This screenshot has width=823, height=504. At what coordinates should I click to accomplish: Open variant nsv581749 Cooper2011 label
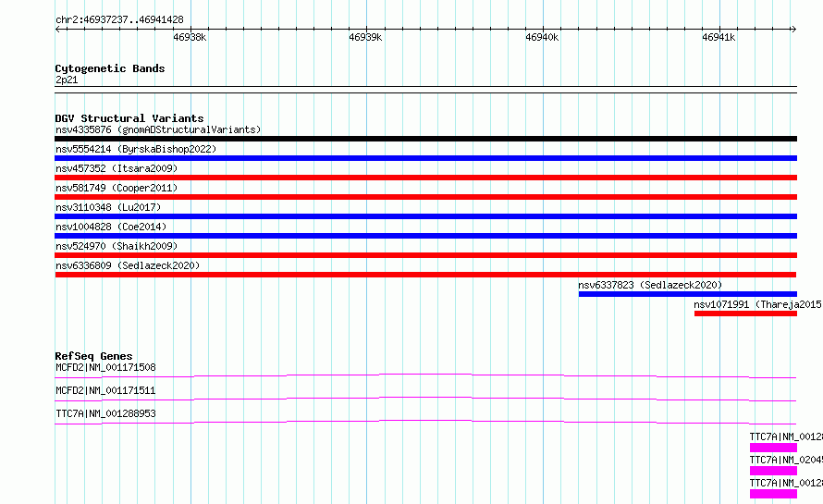117,188
